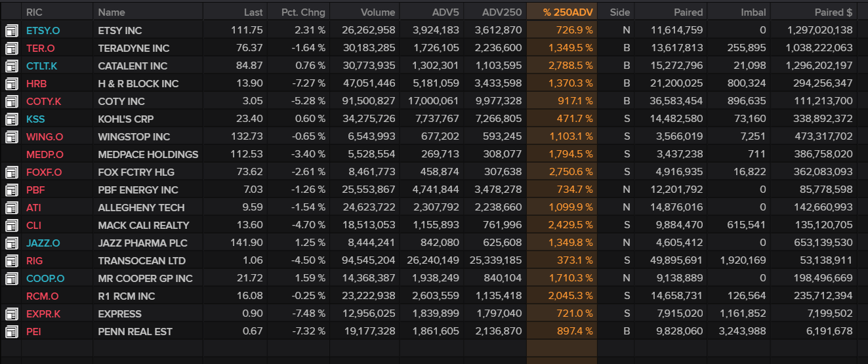Click the H & R BLOCK INC name
868x364 pixels.
pyautogui.click(x=138, y=83)
